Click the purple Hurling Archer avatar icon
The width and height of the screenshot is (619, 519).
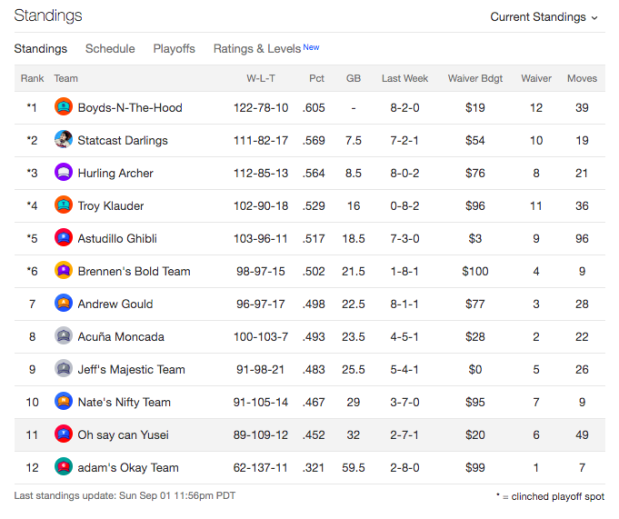click(x=63, y=172)
